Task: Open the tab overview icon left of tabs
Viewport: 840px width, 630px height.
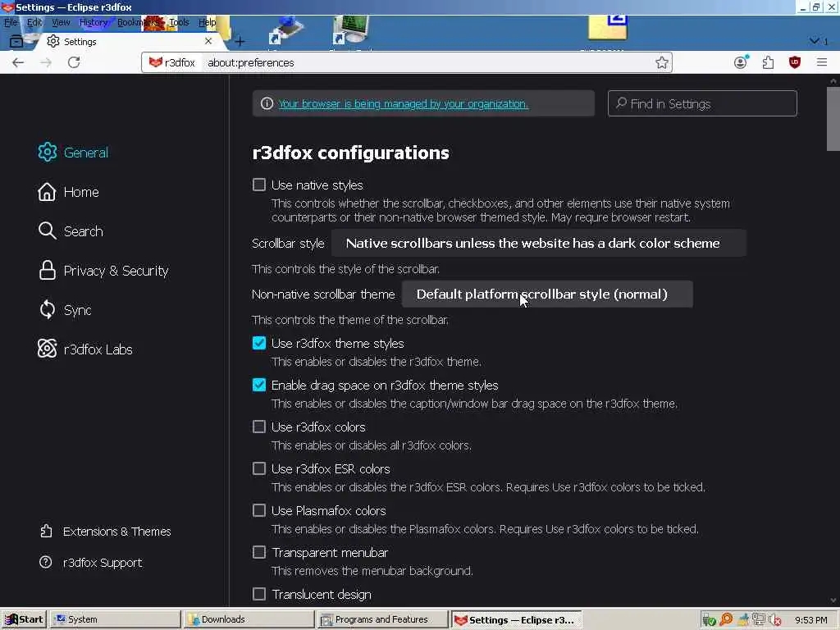Action: (16, 41)
